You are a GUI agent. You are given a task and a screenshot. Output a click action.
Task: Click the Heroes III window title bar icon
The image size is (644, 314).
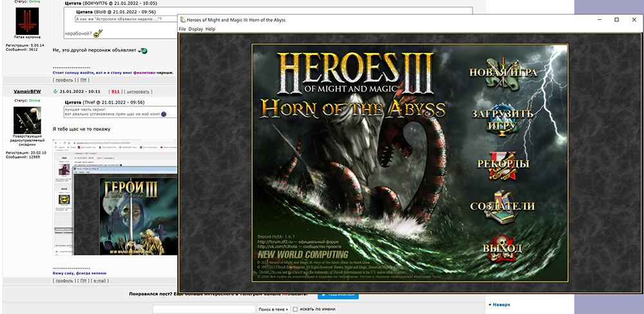point(183,20)
